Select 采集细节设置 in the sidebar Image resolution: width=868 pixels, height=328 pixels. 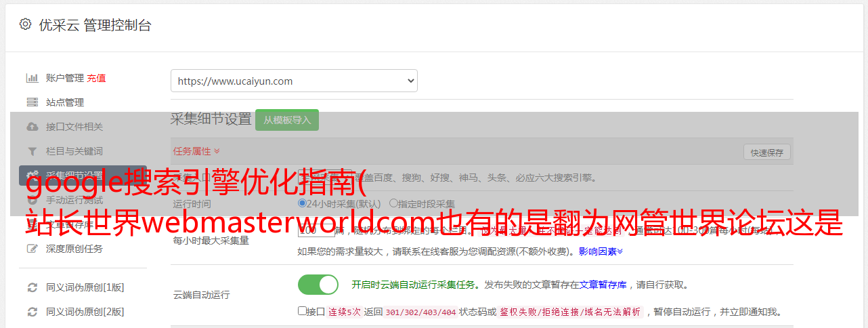click(x=83, y=176)
